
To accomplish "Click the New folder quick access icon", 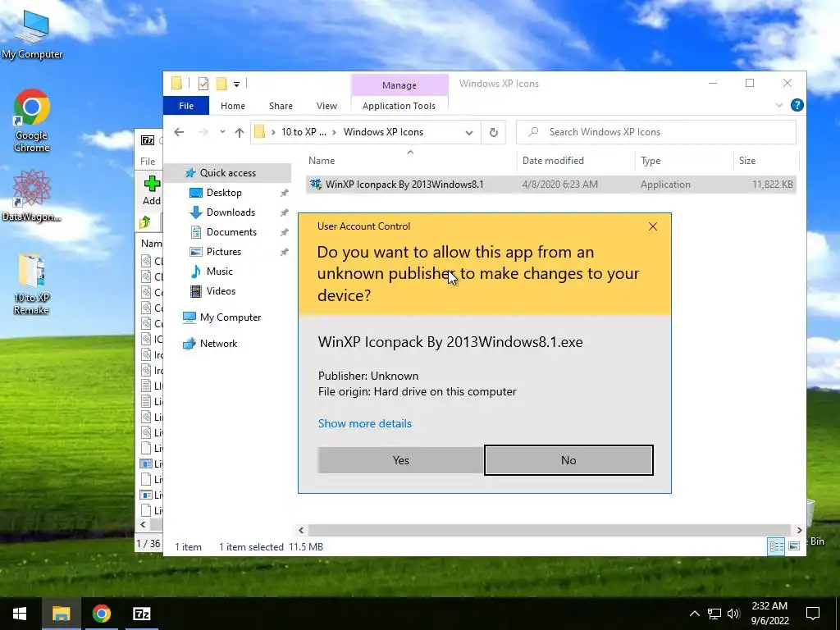I will [221, 84].
